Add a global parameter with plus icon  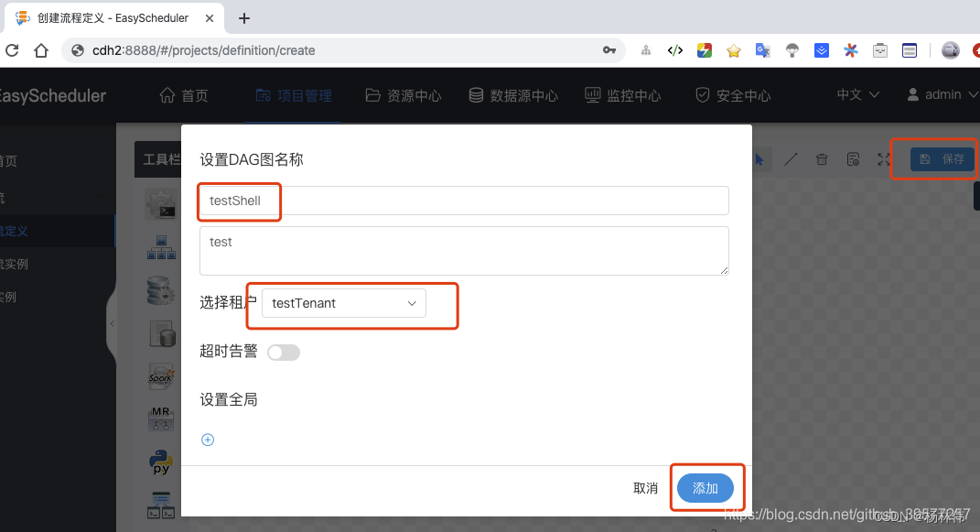(208, 440)
